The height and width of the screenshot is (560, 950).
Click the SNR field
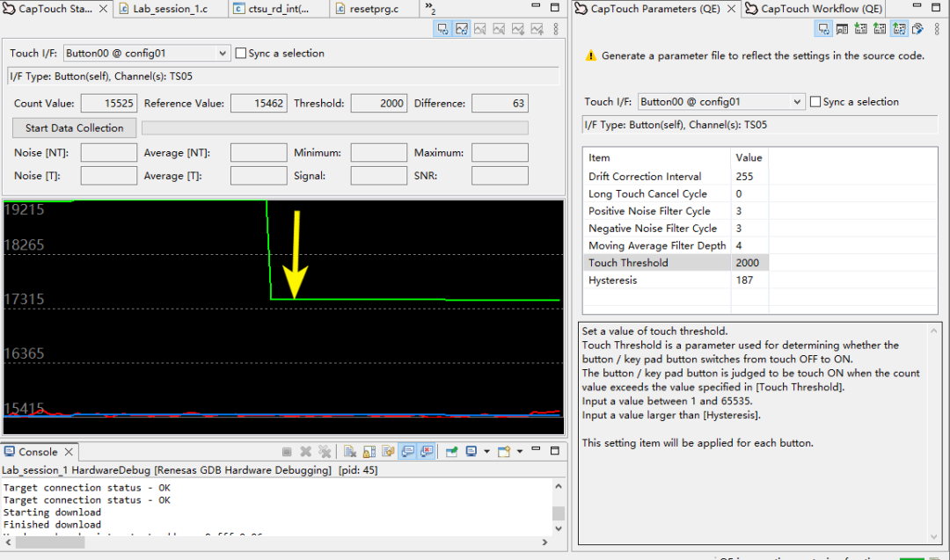[x=500, y=176]
